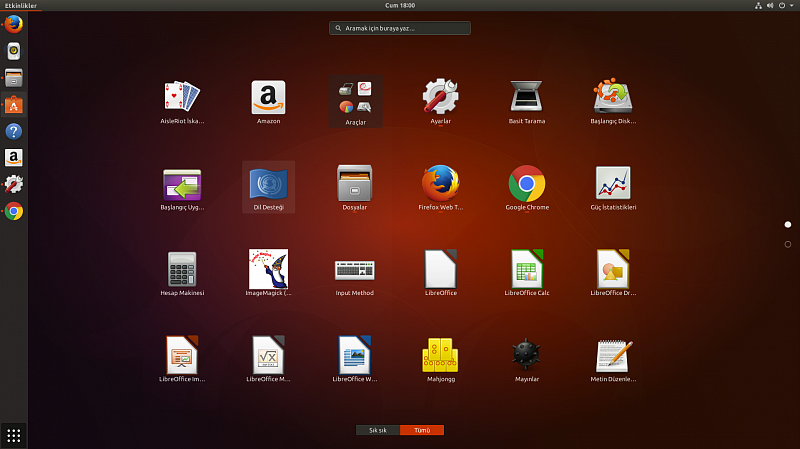Open LibreOffice Math

point(268,359)
